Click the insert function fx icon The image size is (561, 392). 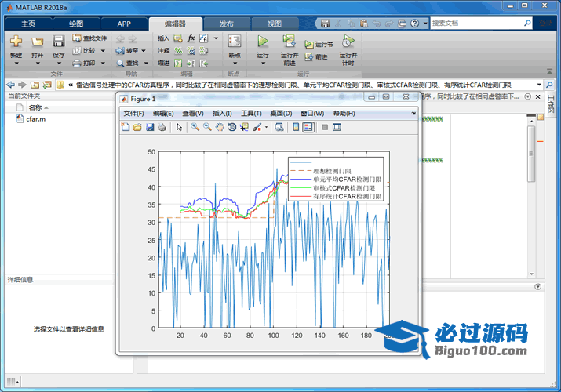pyautogui.click(x=191, y=38)
